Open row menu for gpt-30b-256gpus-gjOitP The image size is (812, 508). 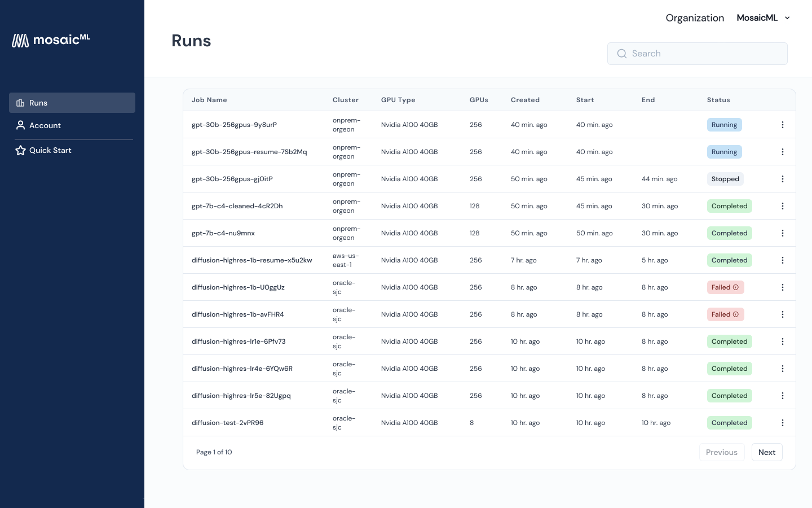coord(783,179)
